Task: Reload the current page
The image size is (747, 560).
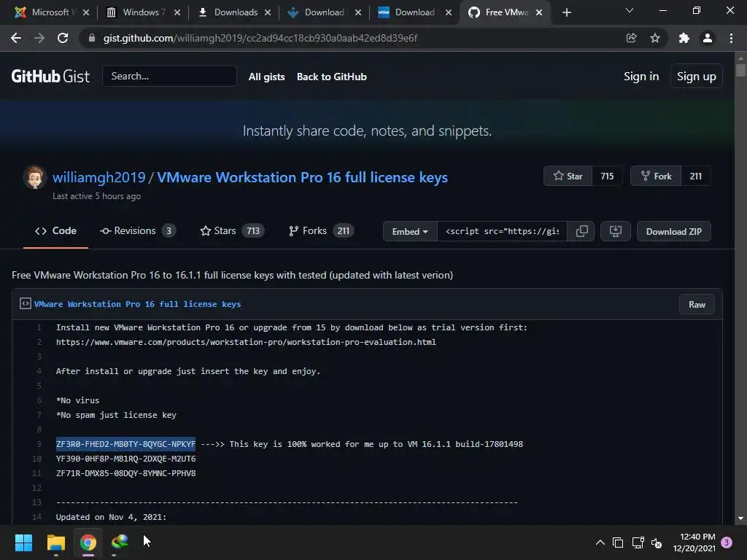Action: [x=63, y=38]
